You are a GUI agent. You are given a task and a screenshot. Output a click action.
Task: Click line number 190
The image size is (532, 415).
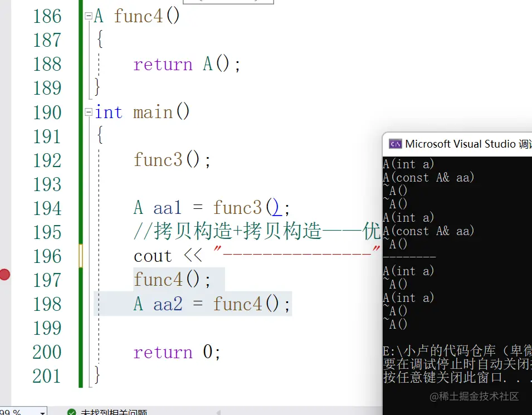tap(47, 113)
